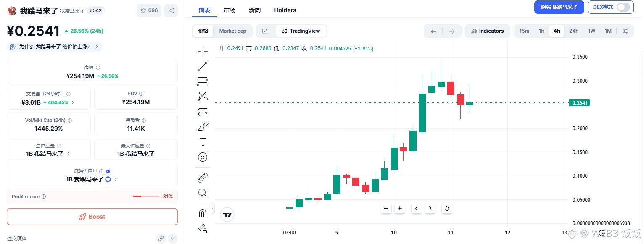Select the trend line drawing tool
This screenshot has width=644, height=244.
click(x=203, y=66)
